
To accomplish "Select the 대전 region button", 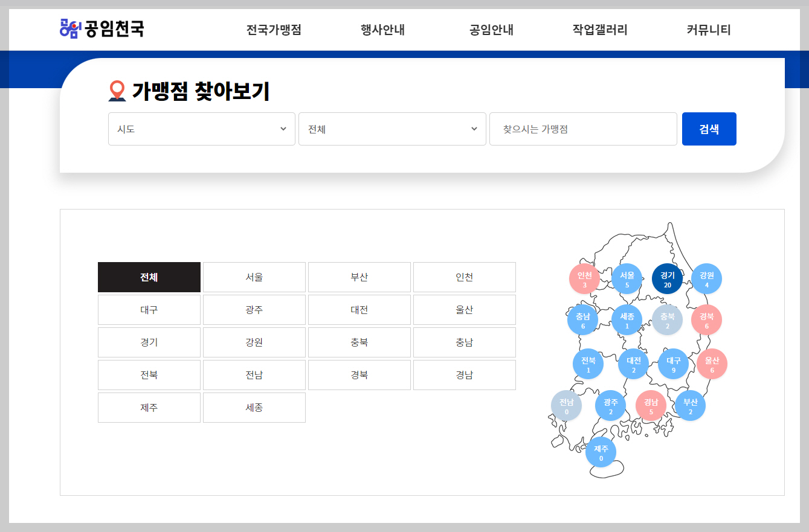I will 359,310.
